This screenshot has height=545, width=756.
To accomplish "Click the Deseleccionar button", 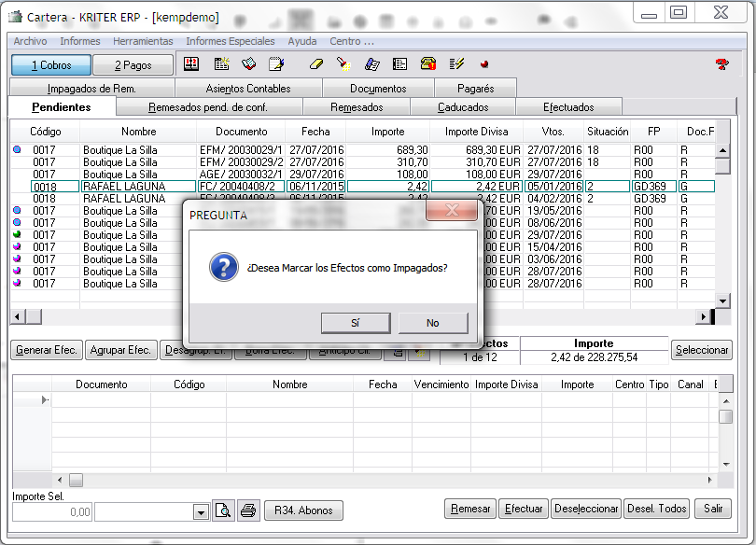I will pyautogui.click(x=586, y=509).
